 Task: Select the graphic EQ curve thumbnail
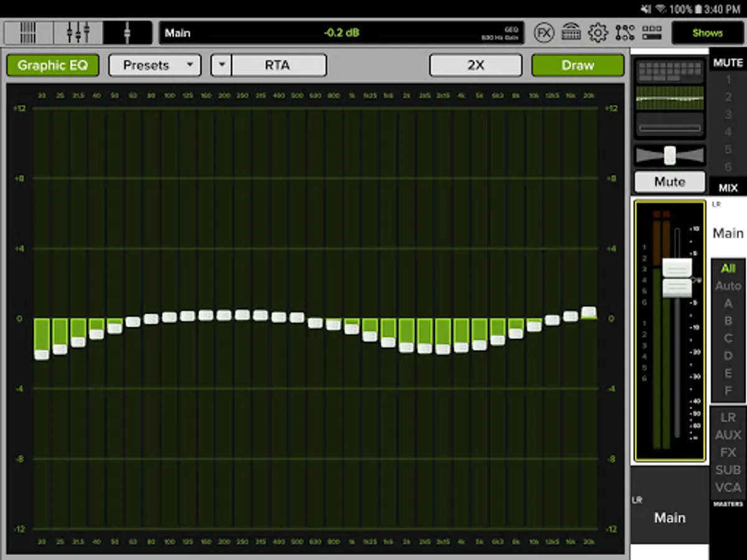tap(670, 98)
